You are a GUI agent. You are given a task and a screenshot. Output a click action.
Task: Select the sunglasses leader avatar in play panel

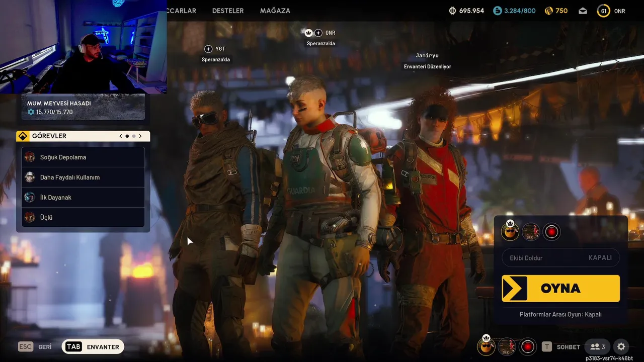(510, 231)
